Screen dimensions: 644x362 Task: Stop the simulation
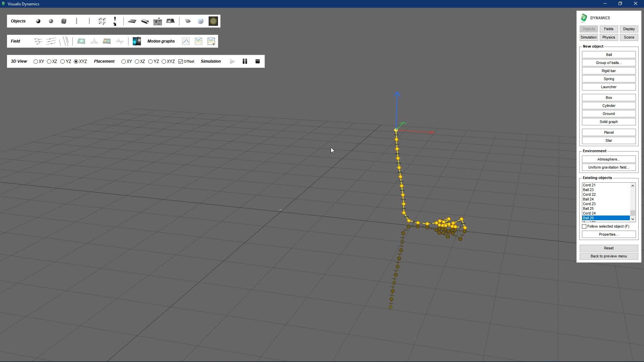point(258,61)
